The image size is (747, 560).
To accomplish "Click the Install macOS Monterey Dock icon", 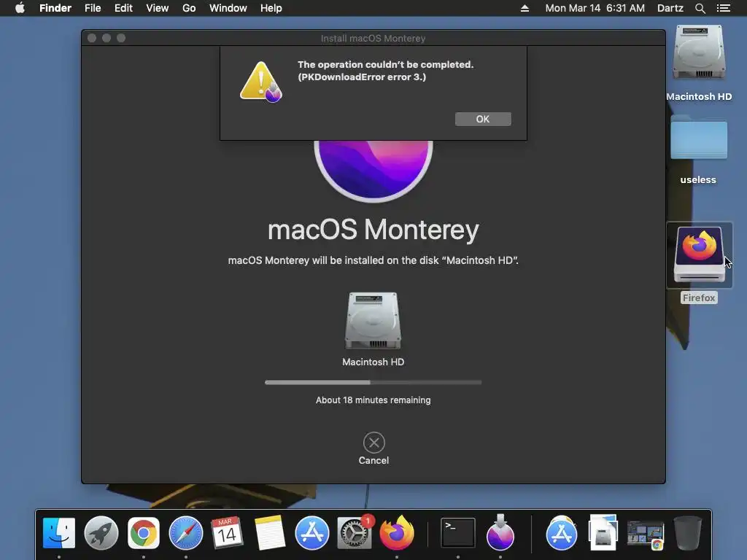I will point(500,532).
